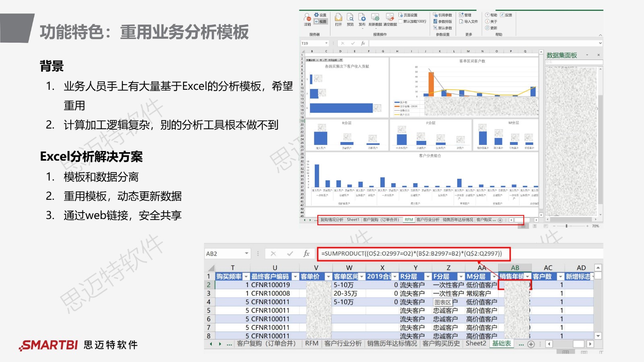Click the 帮助 help button
Image resolution: width=644 pixels, height=362 pixels.
coord(491,15)
